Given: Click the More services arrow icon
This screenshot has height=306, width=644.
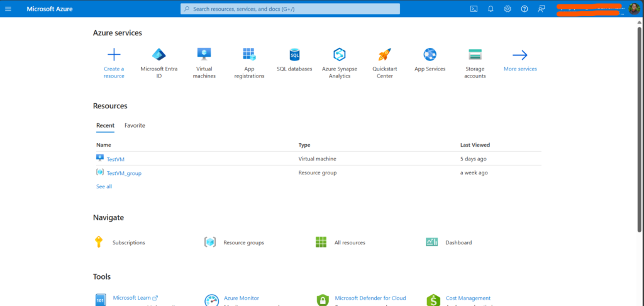Looking at the screenshot, I should pyautogui.click(x=520, y=55).
